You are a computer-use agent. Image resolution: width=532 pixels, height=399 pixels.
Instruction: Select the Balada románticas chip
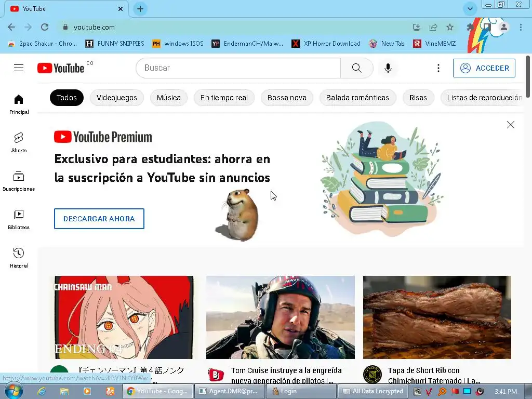357,98
